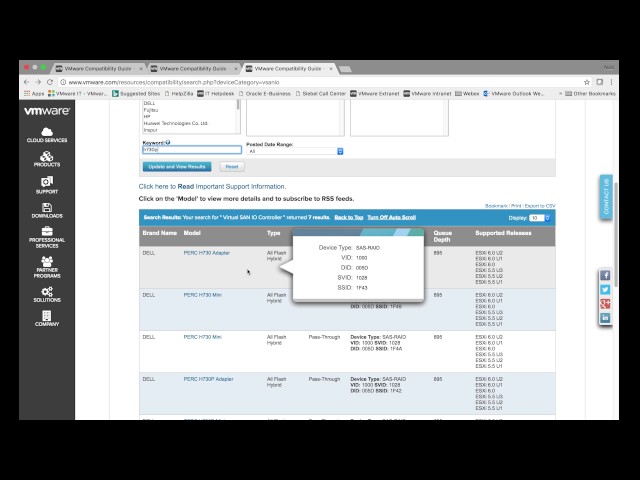Click the page vertical scrollbar
This screenshot has width=640, height=480.
(616, 235)
